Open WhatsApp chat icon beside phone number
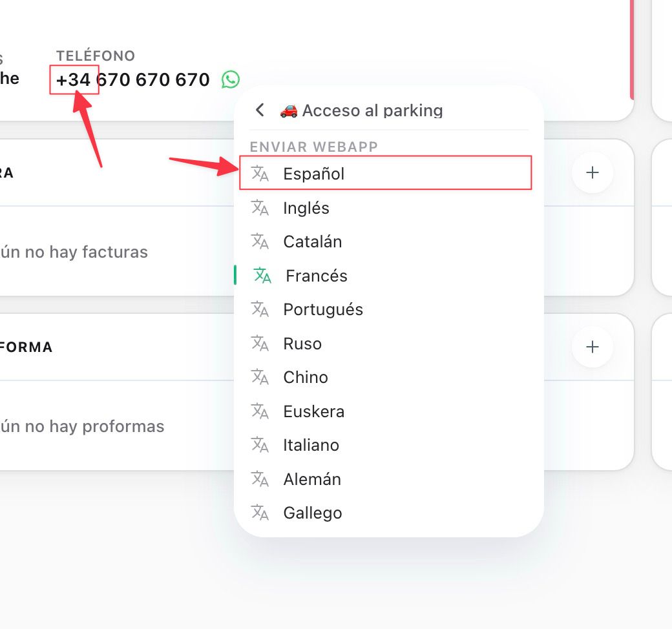The height and width of the screenshot is (629, 672). click(231, 79)
